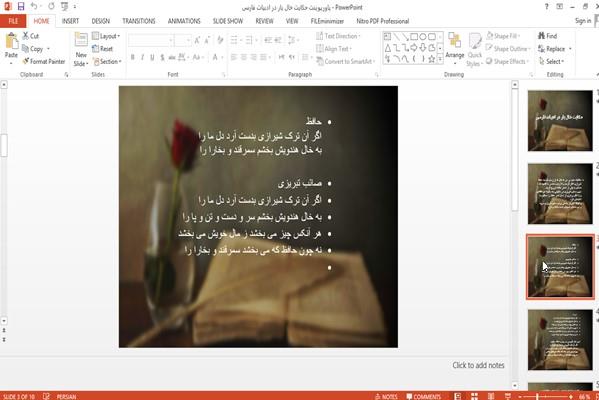Switch to the DESIGN tab
The width and height of the screenshot is (599, 400).
click(100, 21)
